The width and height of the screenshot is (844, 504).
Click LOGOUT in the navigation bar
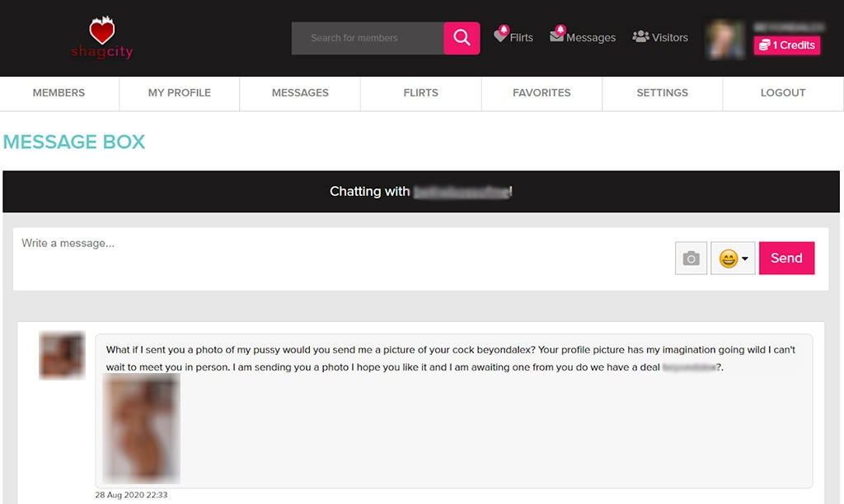(782, 93)
